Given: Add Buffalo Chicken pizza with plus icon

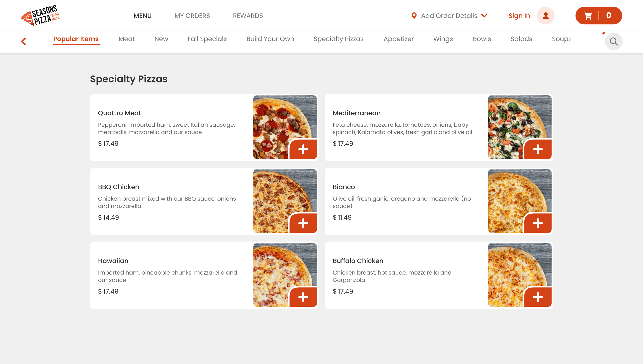Looking at the screenshot, I should click(x=538, y=297).
